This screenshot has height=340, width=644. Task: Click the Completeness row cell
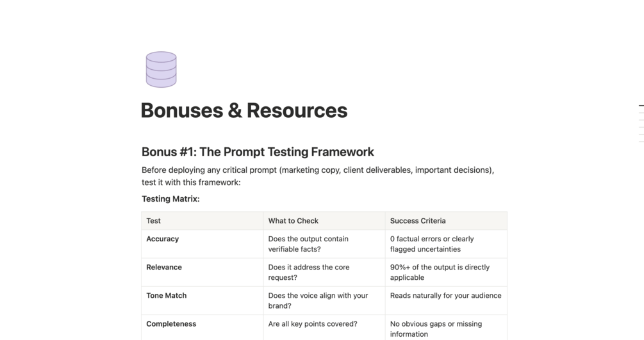[171, 324]
